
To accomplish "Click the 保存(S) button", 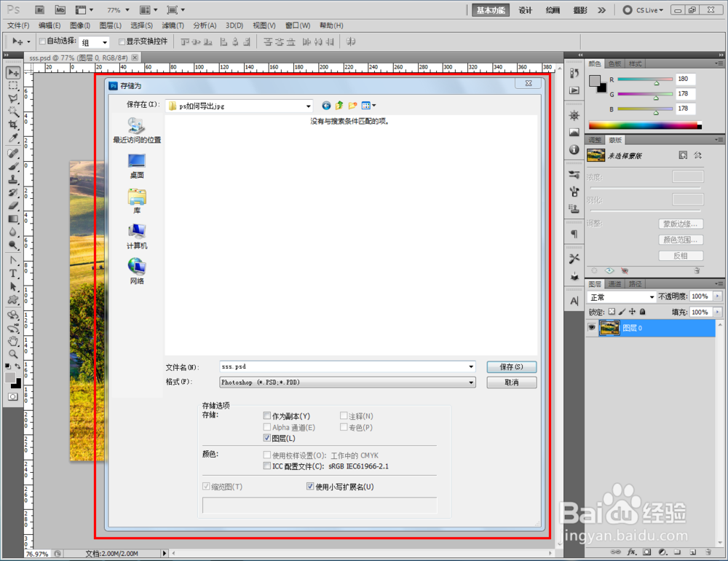I will 511,366.
